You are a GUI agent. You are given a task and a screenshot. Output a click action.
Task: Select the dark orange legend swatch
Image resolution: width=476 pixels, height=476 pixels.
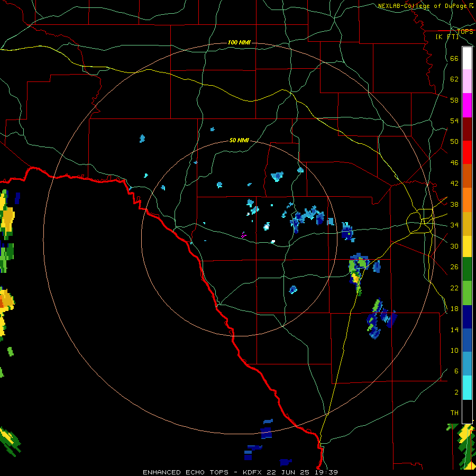467,176
